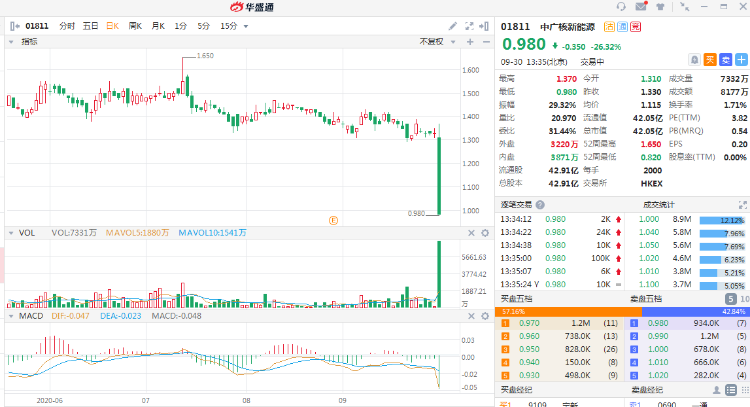Select the 周K weekly candlestick tab

coord(135,26)
